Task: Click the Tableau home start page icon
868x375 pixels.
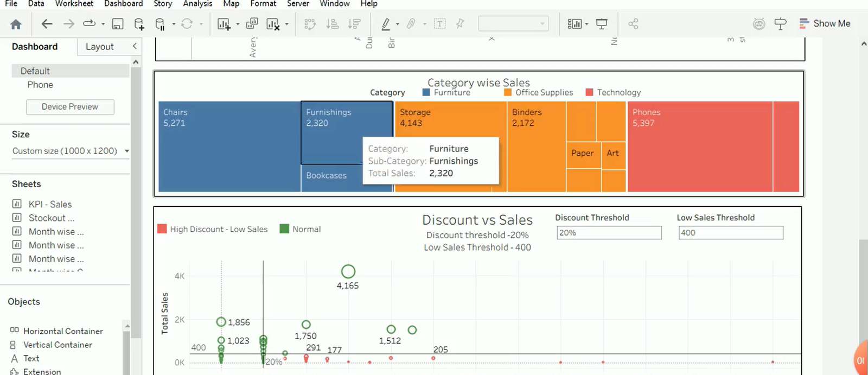Action: click(16, 24)
